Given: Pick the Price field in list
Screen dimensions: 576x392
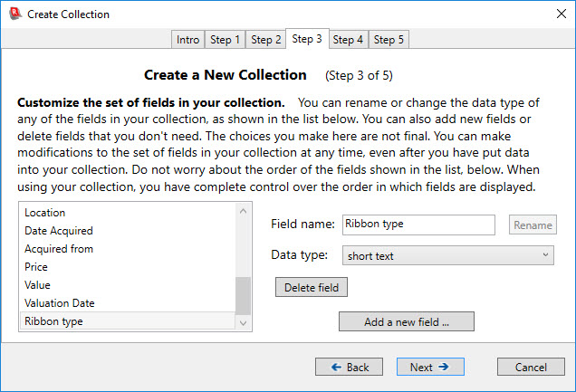Looking at the screenshot, I should tap(37, 267).
